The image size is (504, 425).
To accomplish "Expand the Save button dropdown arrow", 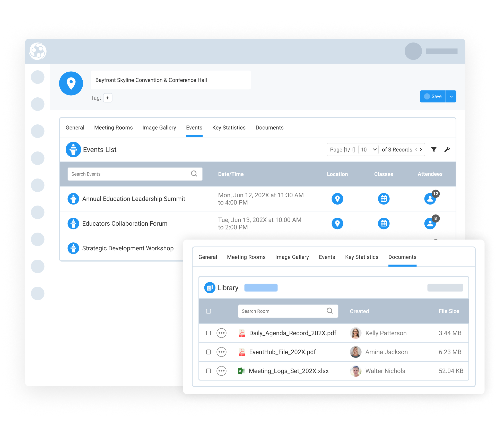I will [451, 96].
